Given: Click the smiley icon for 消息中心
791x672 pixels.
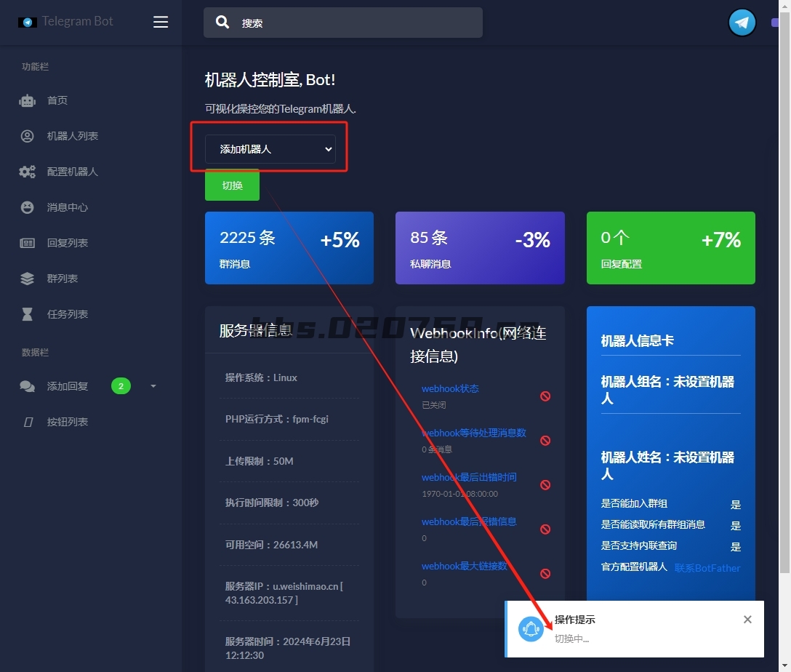Looking at the screenshot, I should (x=28, y=207).
